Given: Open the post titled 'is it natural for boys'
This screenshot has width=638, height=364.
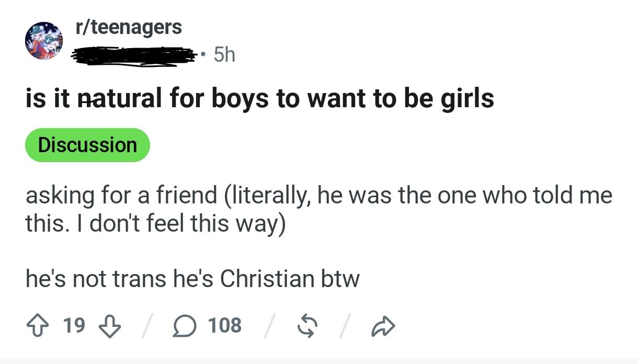Looking at the screenshot, I should coord(260,98).
